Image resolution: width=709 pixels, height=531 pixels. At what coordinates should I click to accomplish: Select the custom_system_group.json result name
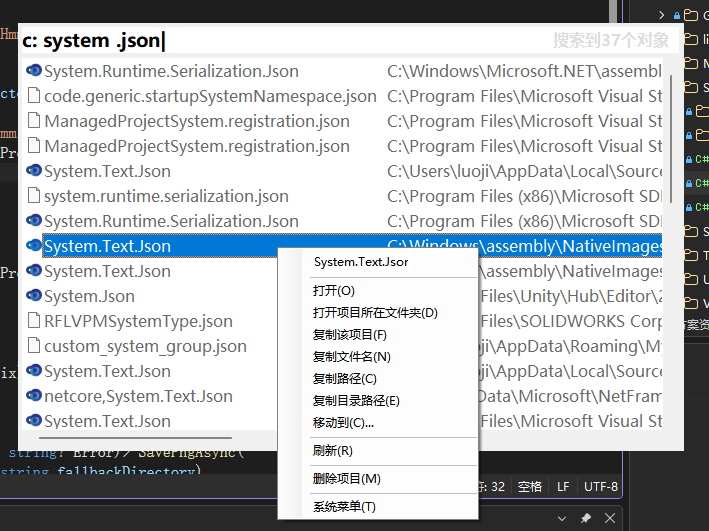(145, 346)
